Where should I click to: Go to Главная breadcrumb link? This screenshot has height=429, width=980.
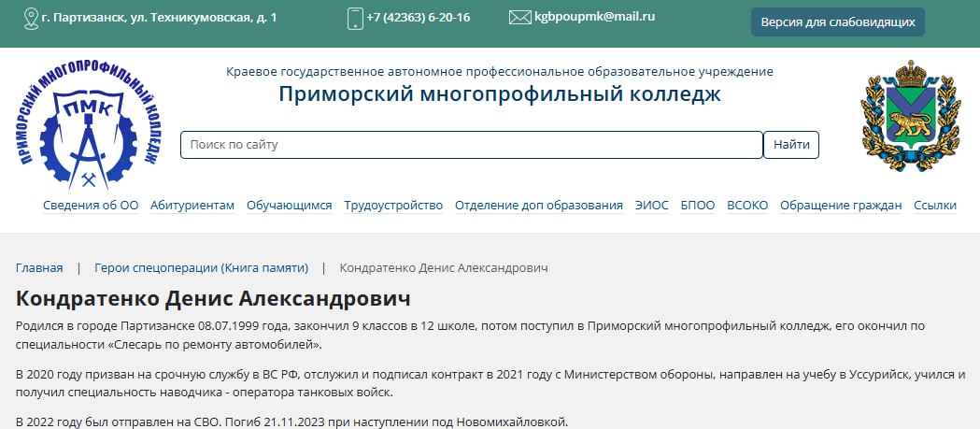point(39,267)
